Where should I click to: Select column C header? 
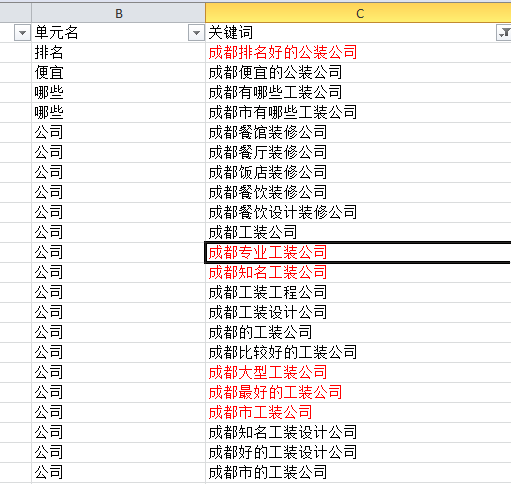click(x=358, y=13)
